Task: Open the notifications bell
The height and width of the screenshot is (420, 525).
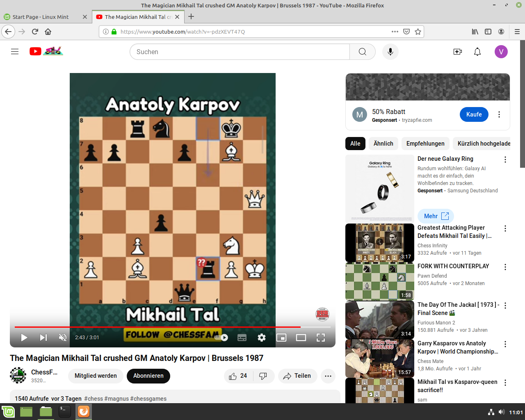Action: 477,52
